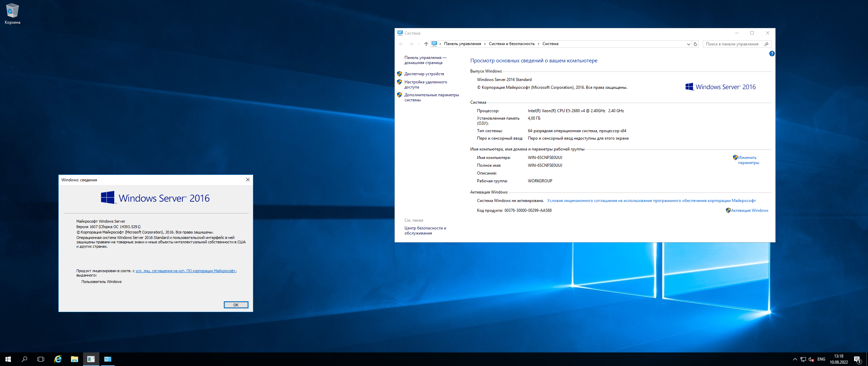Open the Microsoft license terms link in System
This screenshot has width=868, height=366.
[651, 201]
